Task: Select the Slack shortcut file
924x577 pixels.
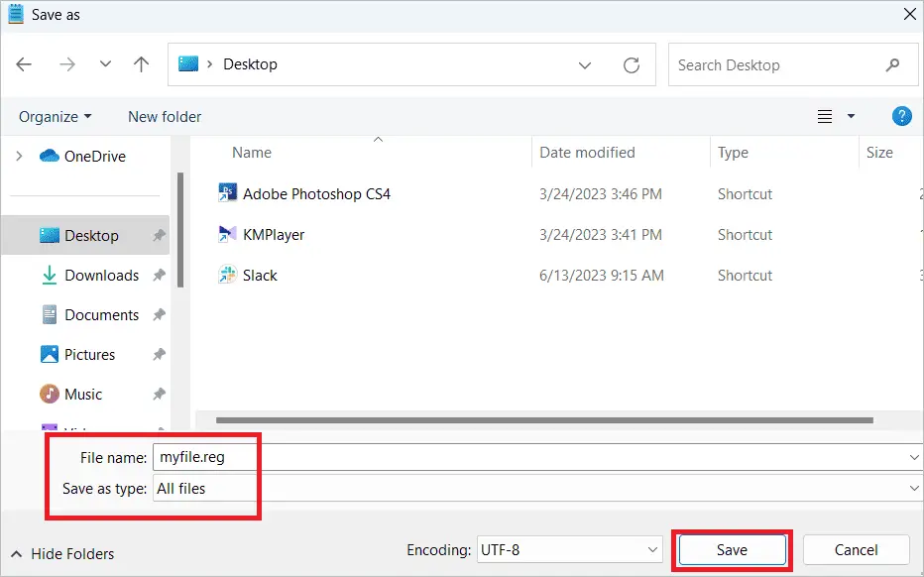Action: pyautogui.click(x=260, y=276)
